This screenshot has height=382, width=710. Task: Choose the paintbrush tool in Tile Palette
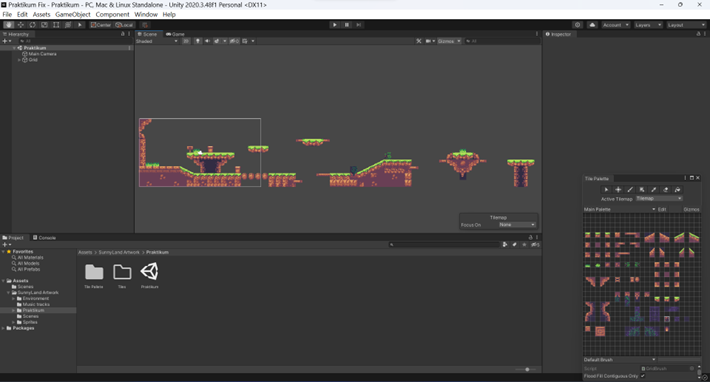click(630, 190)
